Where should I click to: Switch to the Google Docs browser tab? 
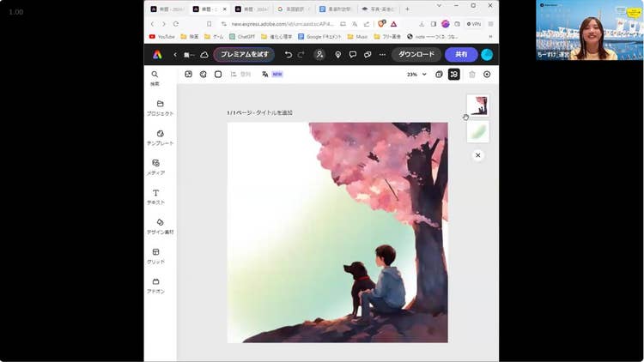tap(336, 9)
